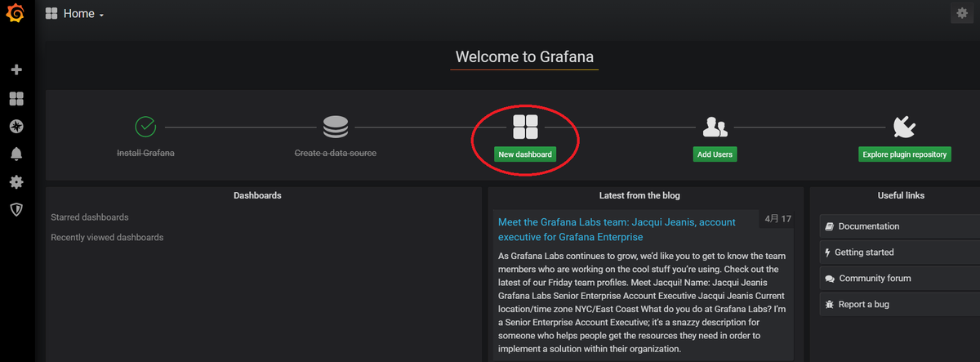
Task: Click the blog post date 4月 17
Action: 778,219
